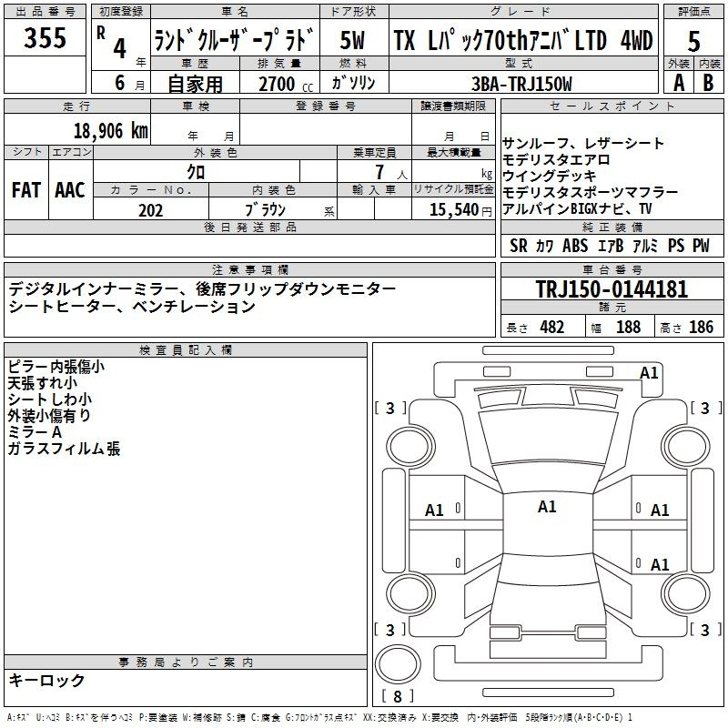728x728 pixels.
Task: Click the color number 202 field
Action: [x=151, y=210]
